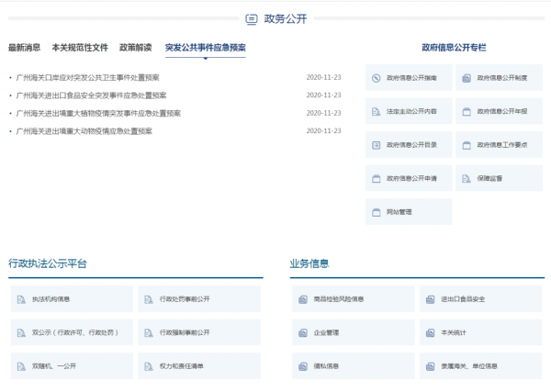Click the list icon next to 政府信息公开目录
Viewport: 551px width, 392px height.
tap(376, 145)
